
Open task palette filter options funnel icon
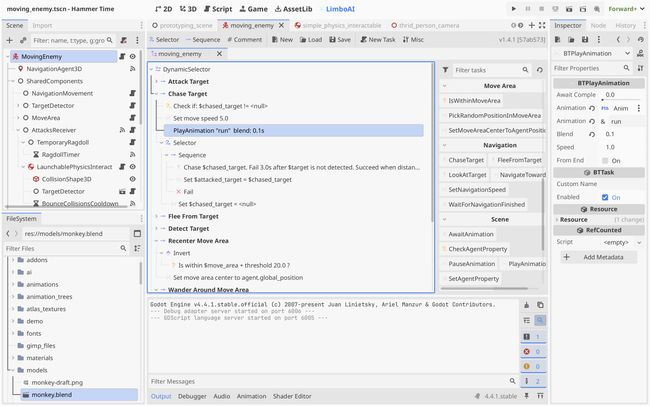coord(445,70)
